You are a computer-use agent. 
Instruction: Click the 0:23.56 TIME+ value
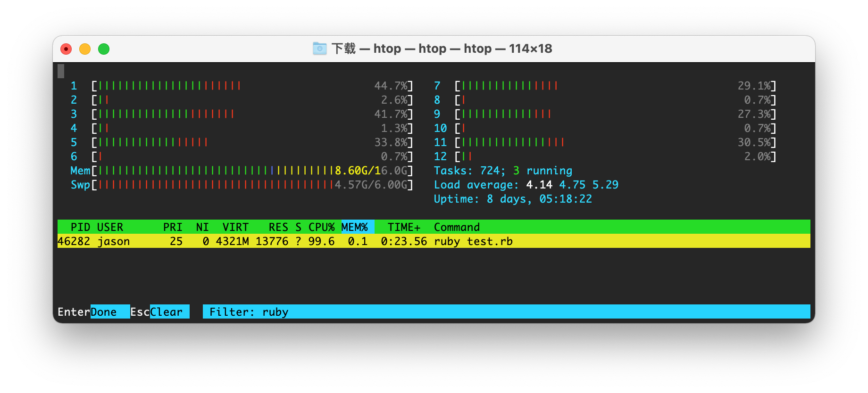pos(404,241)
